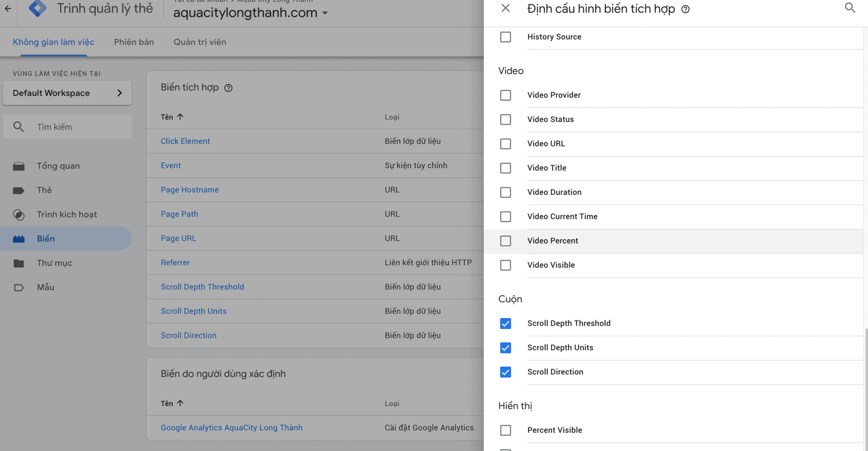Sort user-defined variables by Tên arrow

pos(180,403)
